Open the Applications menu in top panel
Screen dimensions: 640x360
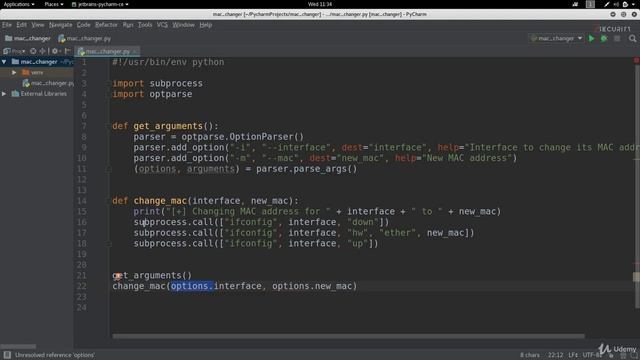[x=19, y=4]
